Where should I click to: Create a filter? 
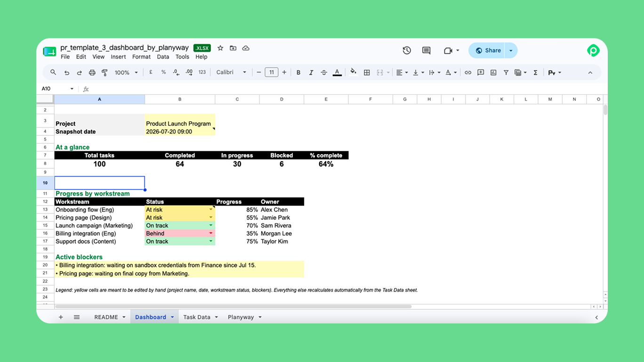(x=506, y=72)
